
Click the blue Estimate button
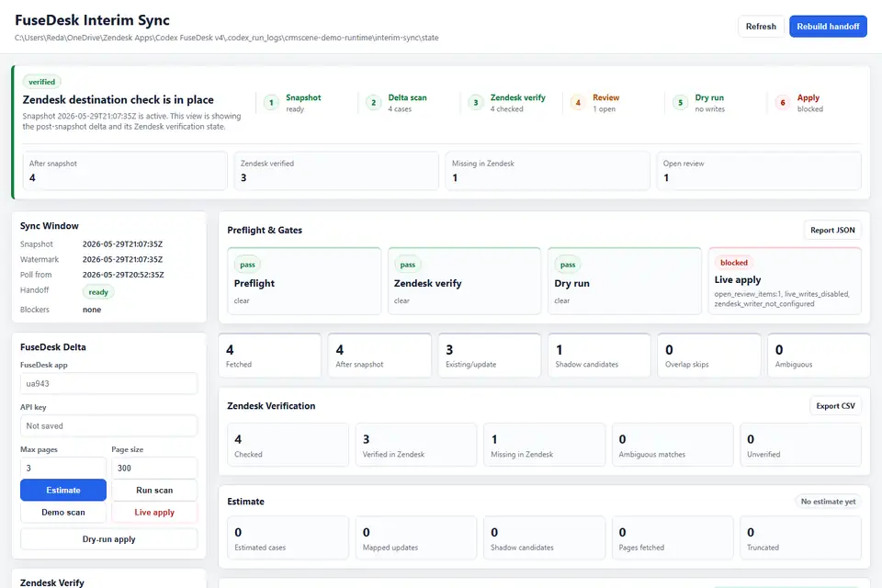tap(63, 490)
